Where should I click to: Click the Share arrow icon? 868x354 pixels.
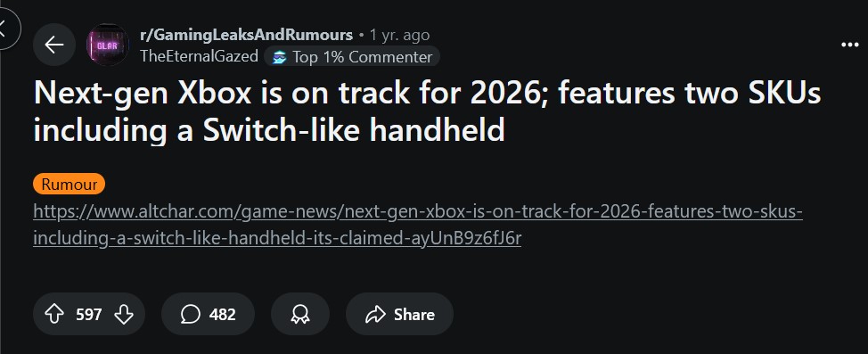[375, 315]
